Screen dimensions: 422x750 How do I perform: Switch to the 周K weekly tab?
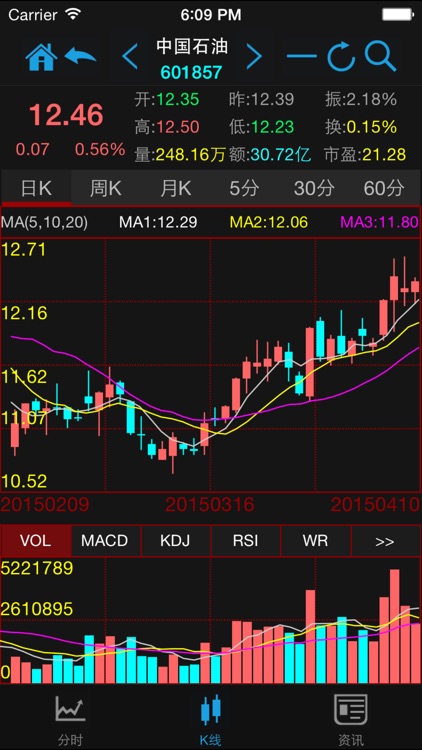106,188
